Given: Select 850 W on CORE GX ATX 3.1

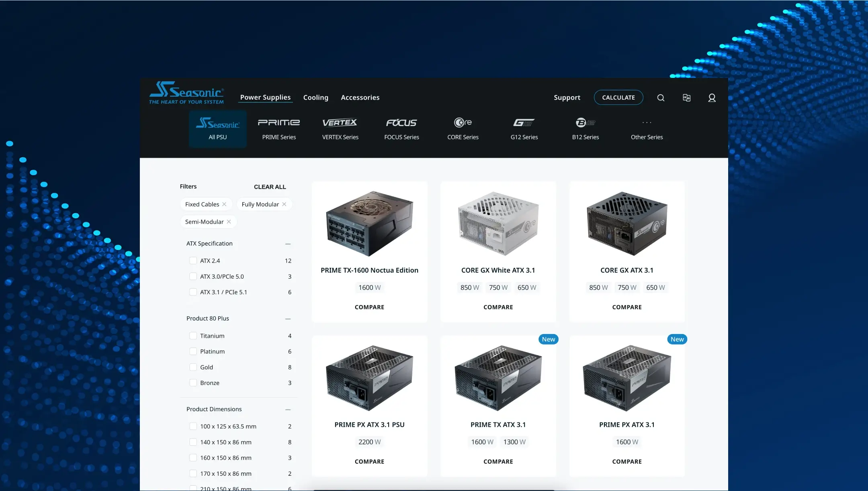Looking at the screenshot, I should 598,287.
